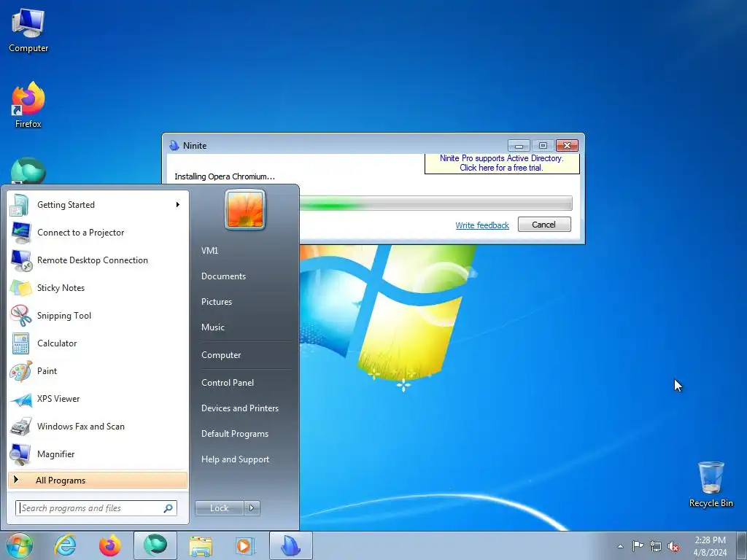
Task: Click Write feedback link in Ninite
Action: (482, 225)
